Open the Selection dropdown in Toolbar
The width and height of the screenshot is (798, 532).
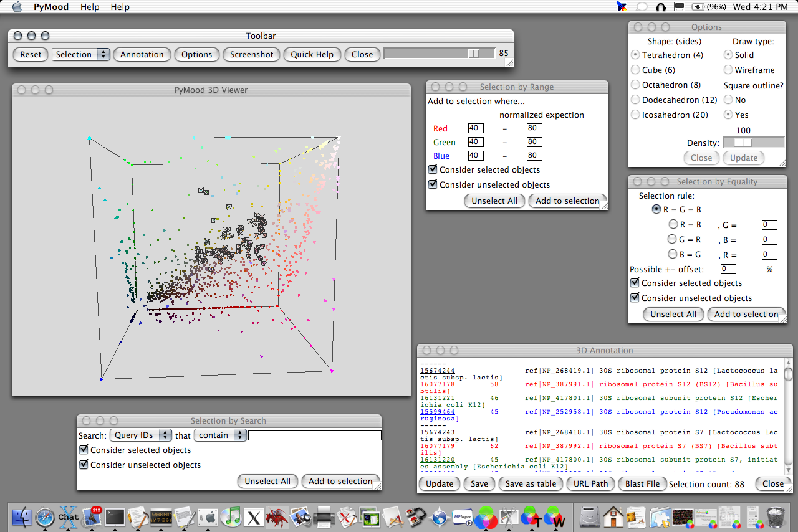81,54
